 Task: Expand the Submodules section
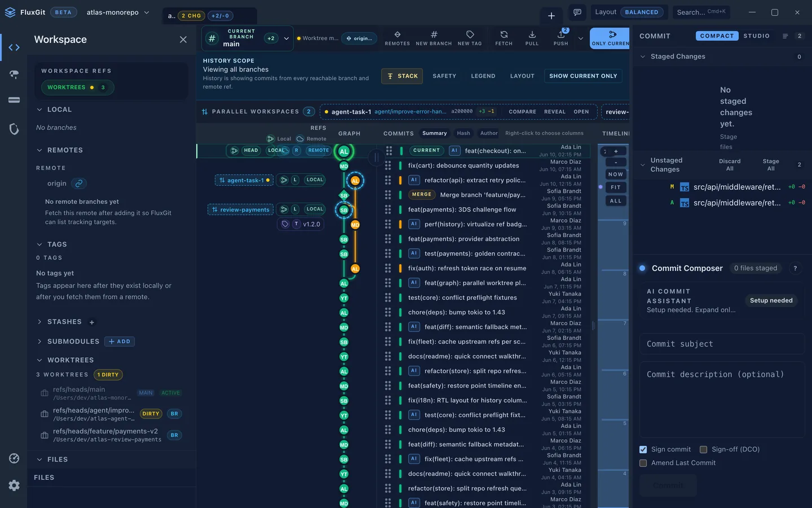click(x=39, y=341)
